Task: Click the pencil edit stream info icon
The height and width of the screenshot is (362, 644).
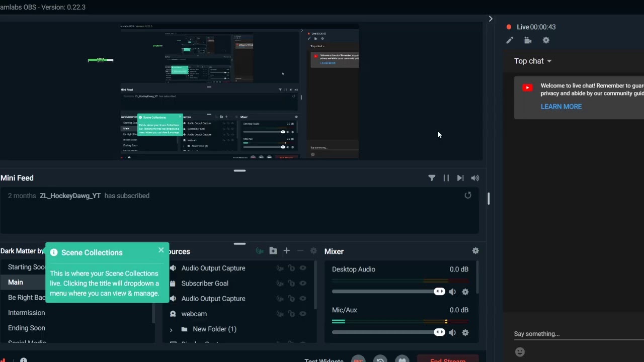Action: (x=510, y=40)
